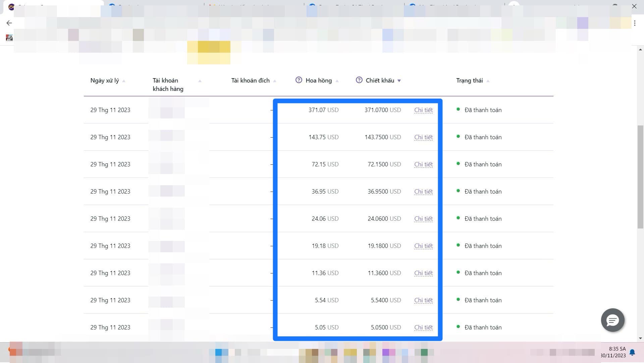Click the browser back arrow
Viewport: 644px width, 363px height.
tap(9, 23)
